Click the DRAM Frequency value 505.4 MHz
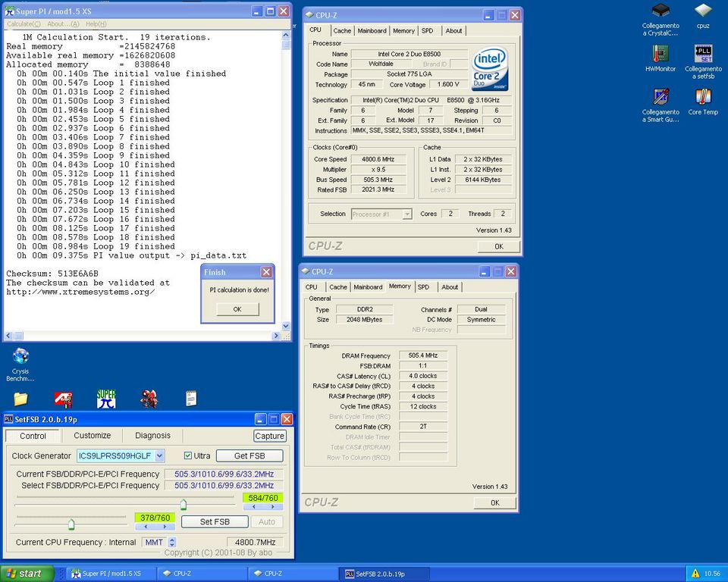728x582 pixels. [423, 355]
